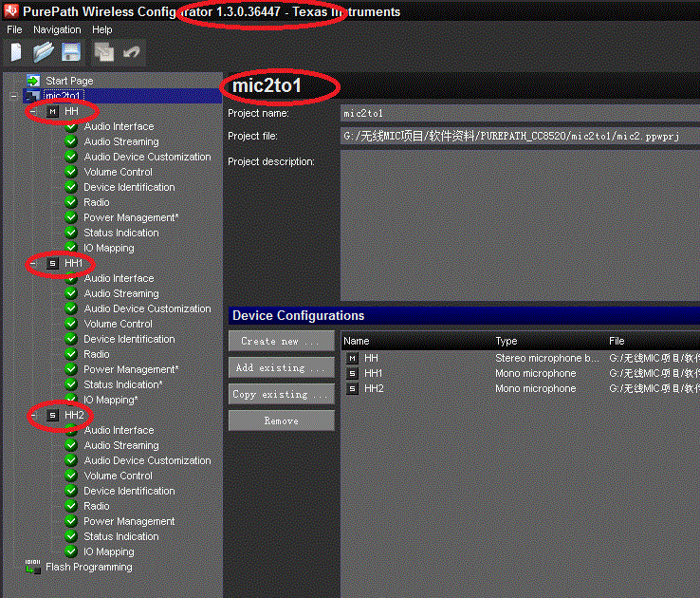Image resolution: width=700 pixels, height=598 pixels.
Task: Open HH1 Radio page
Action: 97,354
